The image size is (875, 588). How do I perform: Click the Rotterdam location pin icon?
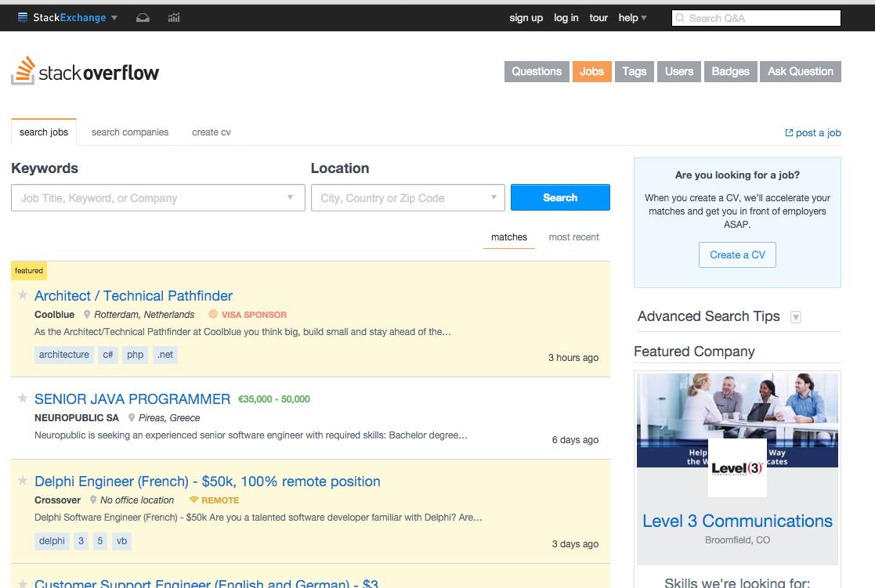(x=87, y=315)
